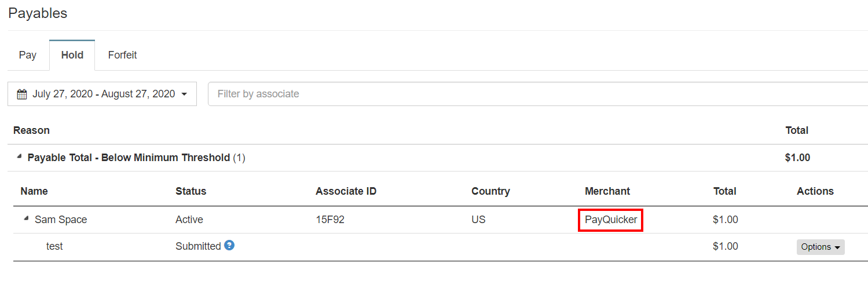This screenshot has height=288, width=868.
Task: Click the Reason column header
Action: pyautogui.click(x=31, y=130)
